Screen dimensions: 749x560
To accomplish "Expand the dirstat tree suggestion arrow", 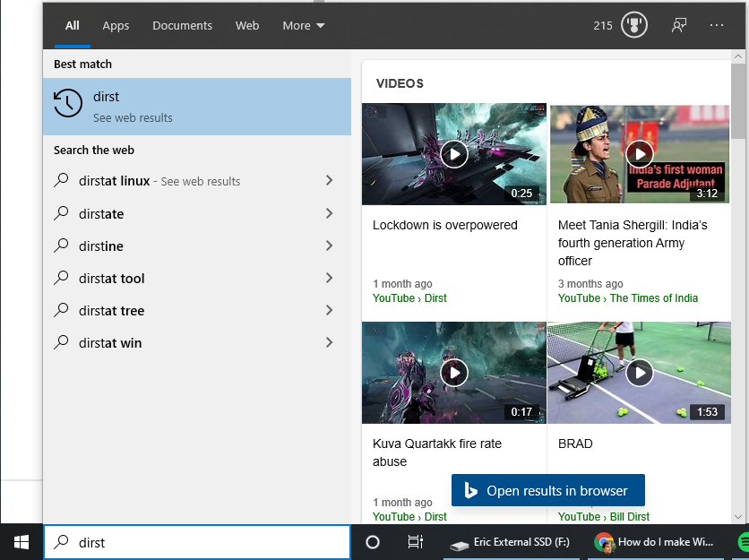I will point(329,310).
